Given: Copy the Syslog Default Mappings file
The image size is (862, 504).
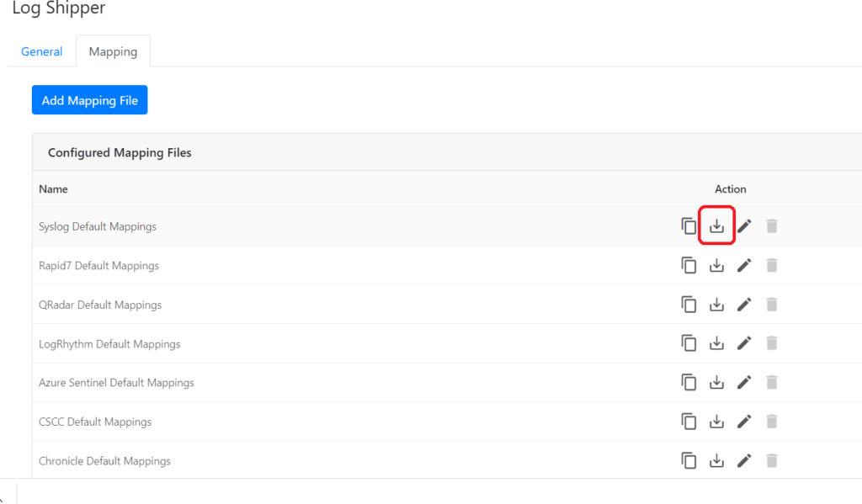Looking at the screenshot, I should (x=689, y=226).
